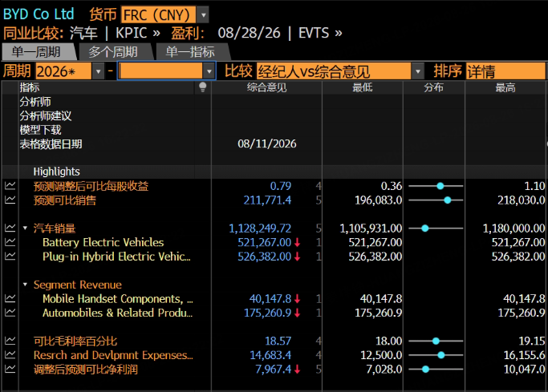The height and width of the screenshot is (392, 548).
Task: Click the lightbulb hint icon in header
Action: [x=202, y=87]
